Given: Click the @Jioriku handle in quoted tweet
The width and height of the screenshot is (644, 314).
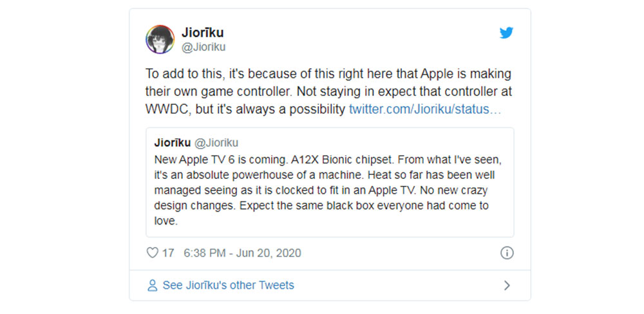Looking at the screenshot, I should (216, 143).
